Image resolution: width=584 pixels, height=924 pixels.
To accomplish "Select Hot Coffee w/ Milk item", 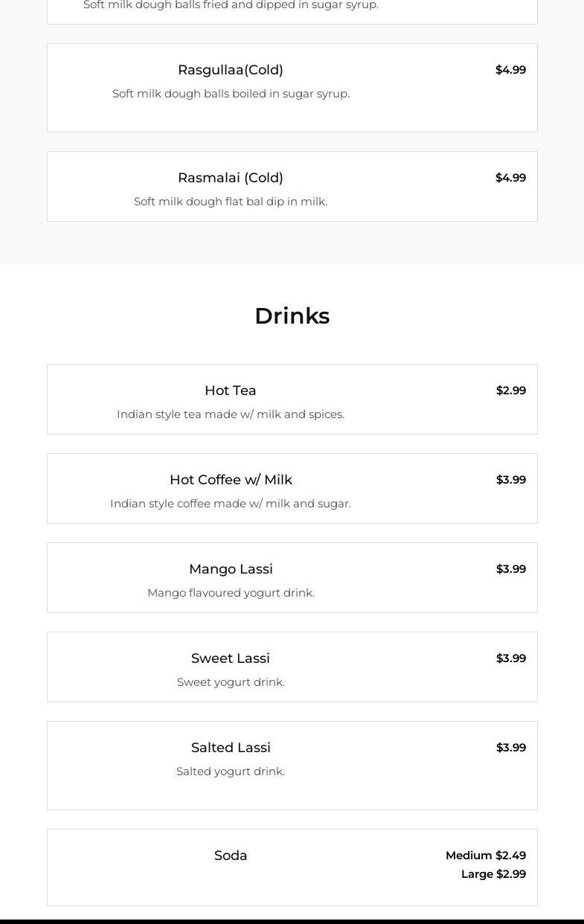I will click(x=231, y=480).
